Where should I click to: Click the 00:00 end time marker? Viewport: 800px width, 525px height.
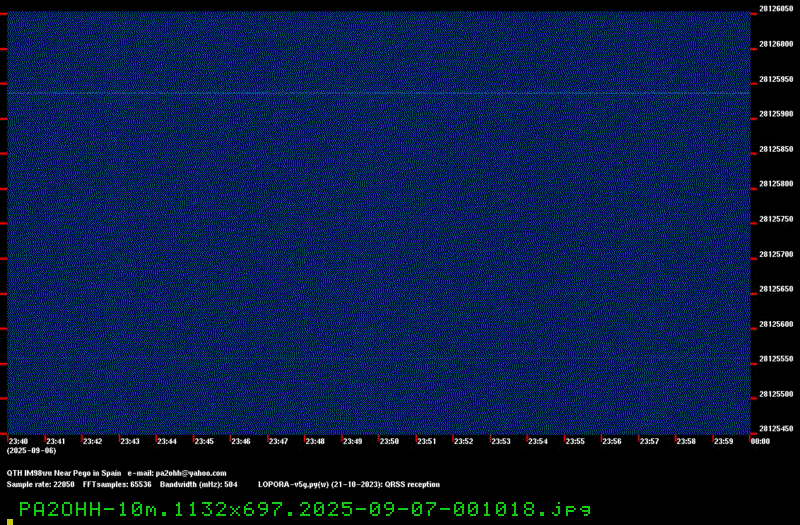pos(760,441)
